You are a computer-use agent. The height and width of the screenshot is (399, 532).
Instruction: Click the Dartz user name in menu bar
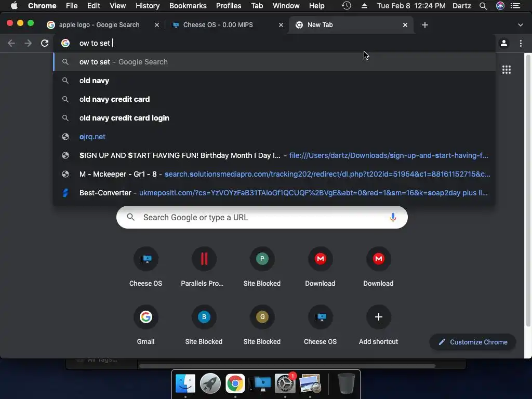462,6
